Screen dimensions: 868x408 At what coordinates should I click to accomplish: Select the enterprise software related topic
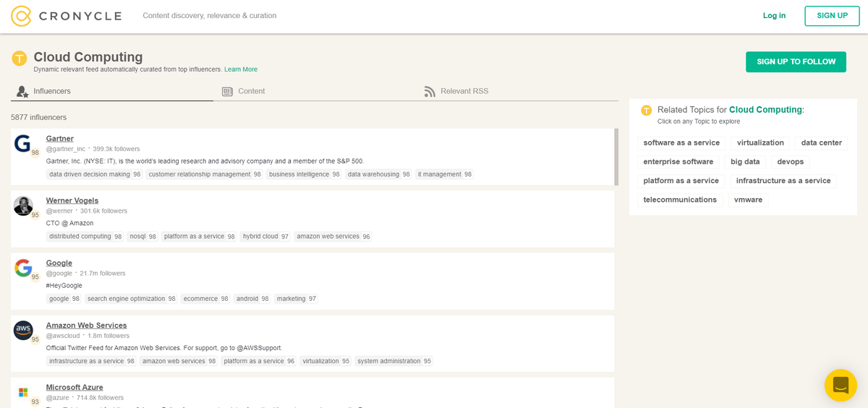click(x=678, y=161)
